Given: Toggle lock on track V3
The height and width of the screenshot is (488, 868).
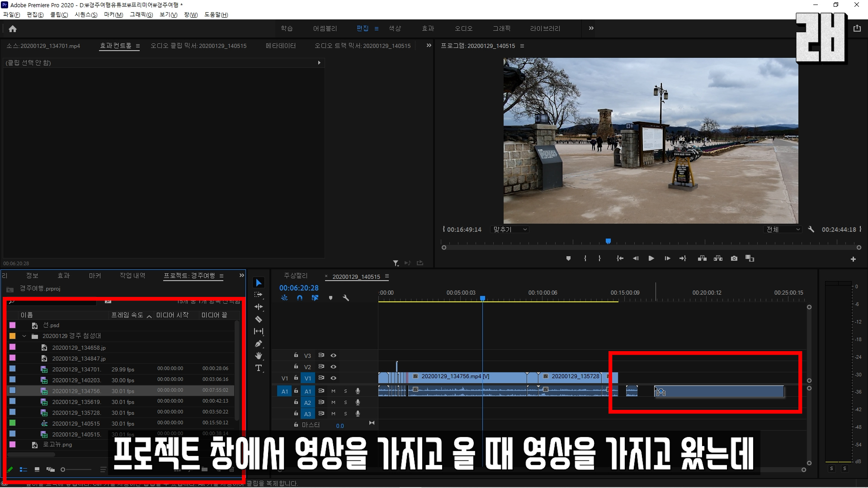Looking at the screenshot, I should (296, 355).
